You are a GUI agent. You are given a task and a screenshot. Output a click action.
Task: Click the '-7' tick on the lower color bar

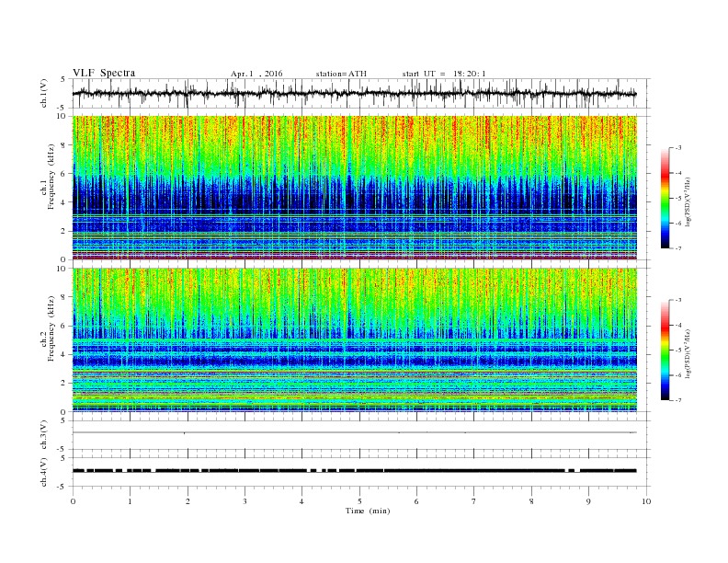(678, 400)
